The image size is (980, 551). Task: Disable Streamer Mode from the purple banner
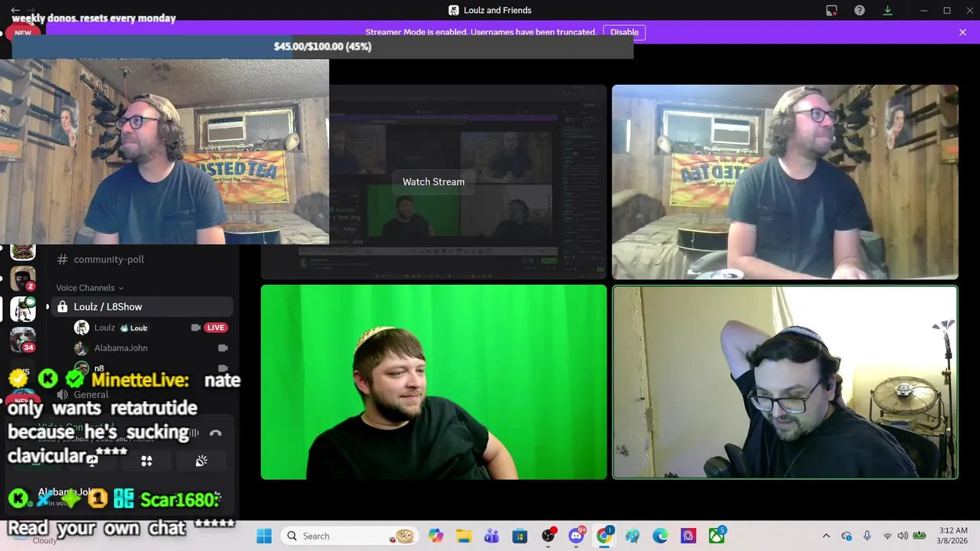[624, 32]
